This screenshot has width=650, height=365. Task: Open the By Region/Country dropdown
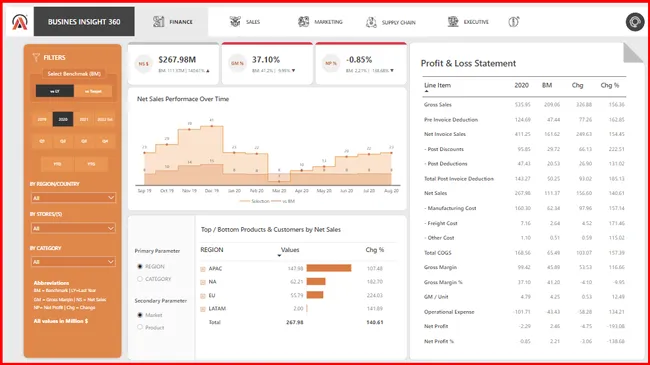[x=73, y=198]
